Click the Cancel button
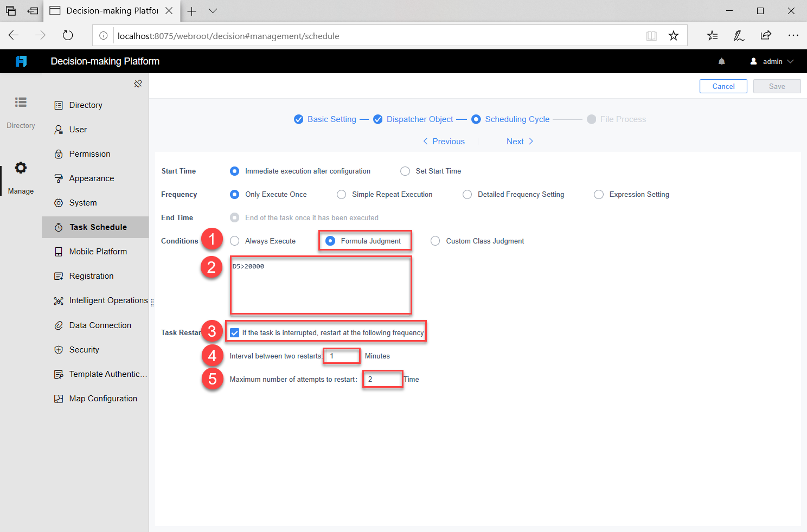Image resolution: width=807 pixels, height=532 pixels. pos(723,86)
